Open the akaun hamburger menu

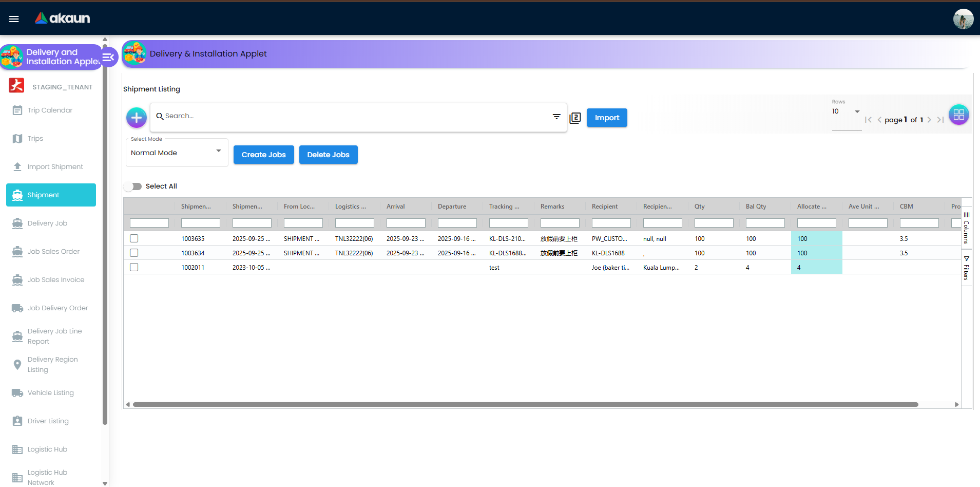(13, 18)
